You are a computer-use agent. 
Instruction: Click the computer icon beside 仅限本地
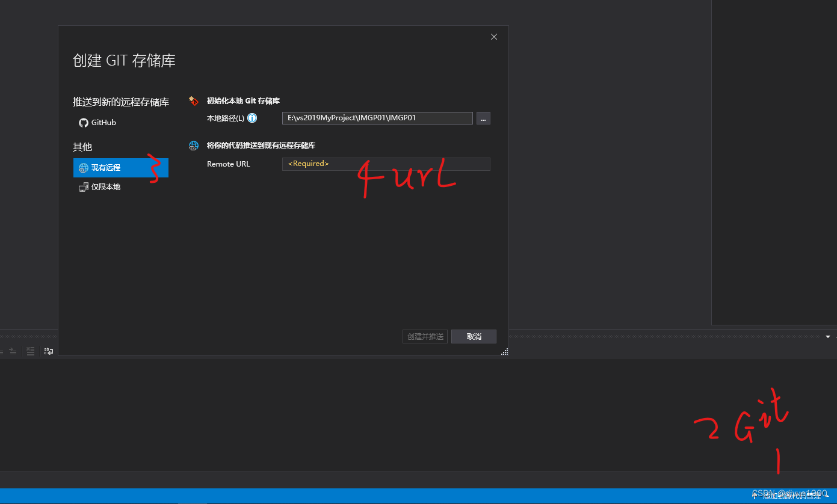pyautogui.click(x=84, y=187)
